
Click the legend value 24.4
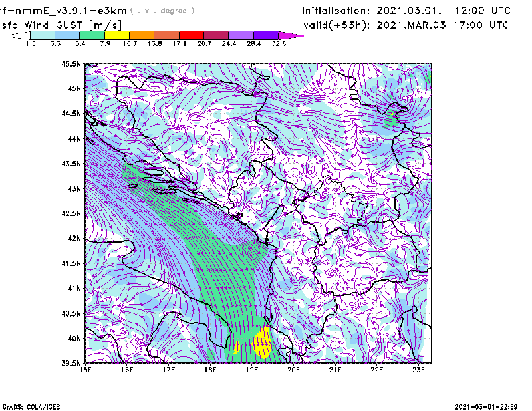pos(229,43)
